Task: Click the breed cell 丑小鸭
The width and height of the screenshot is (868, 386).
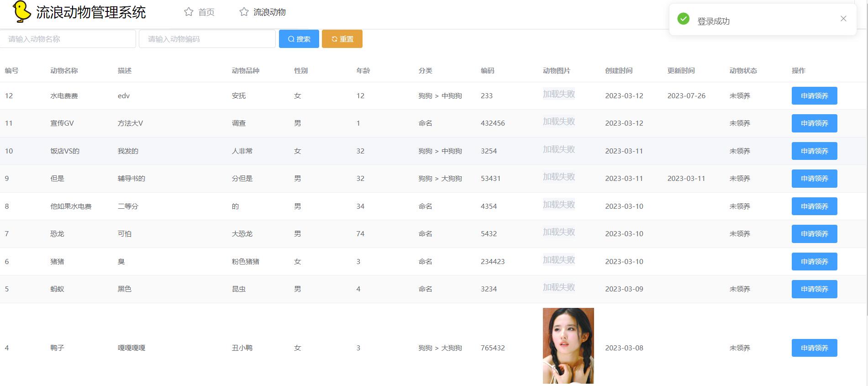Action: point(242,348)
